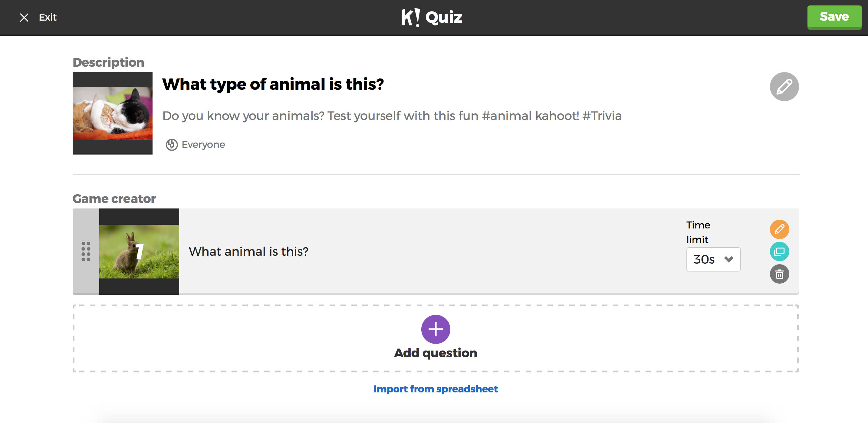Click the gray delete trash icon on question
868x423 pixels.
tap(781, 273)
